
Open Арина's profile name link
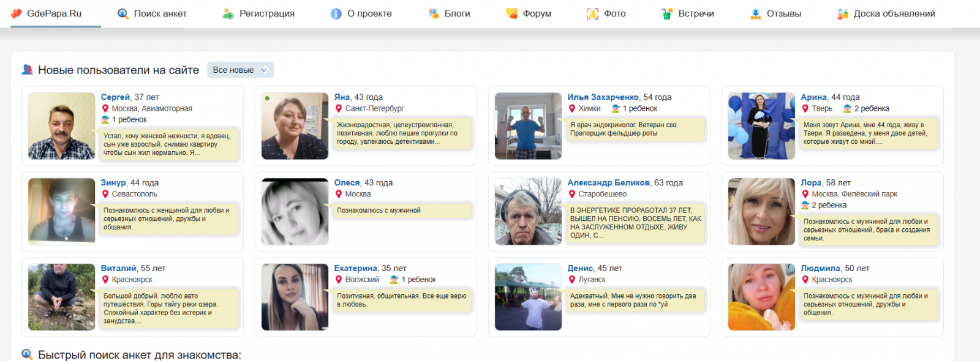pos(813,97)
